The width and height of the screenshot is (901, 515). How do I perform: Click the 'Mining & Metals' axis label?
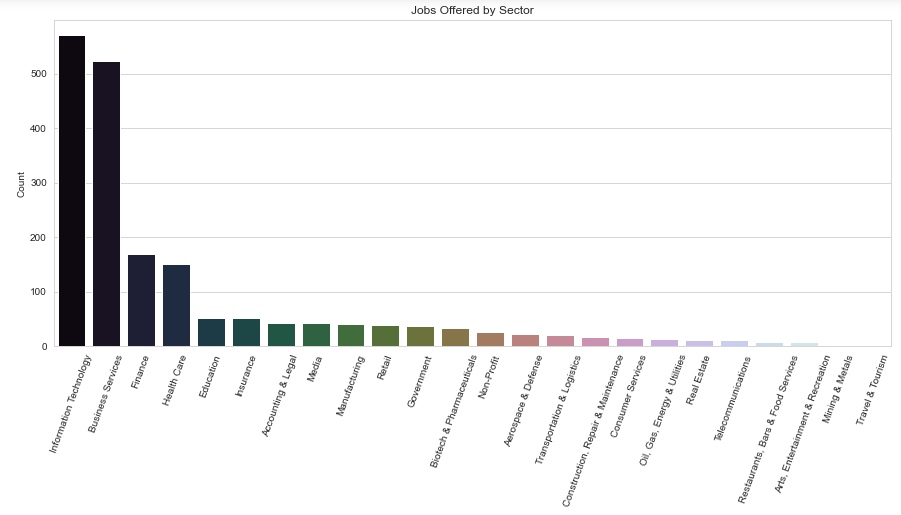pyautogui.click(x=836, y=388)
